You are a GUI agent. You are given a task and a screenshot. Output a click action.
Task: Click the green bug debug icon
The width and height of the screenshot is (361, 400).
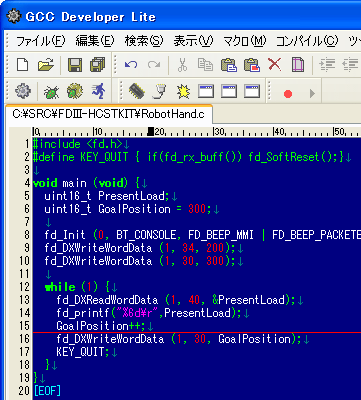pyautogui.click(x=52, y=91)
